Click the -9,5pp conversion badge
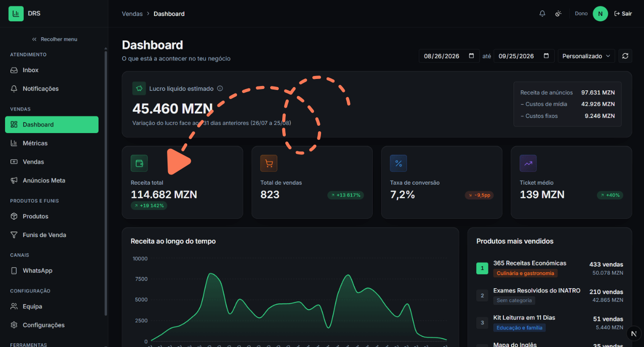Image resolution: width=644 pixels, height=347 pixels. (479, 195)
